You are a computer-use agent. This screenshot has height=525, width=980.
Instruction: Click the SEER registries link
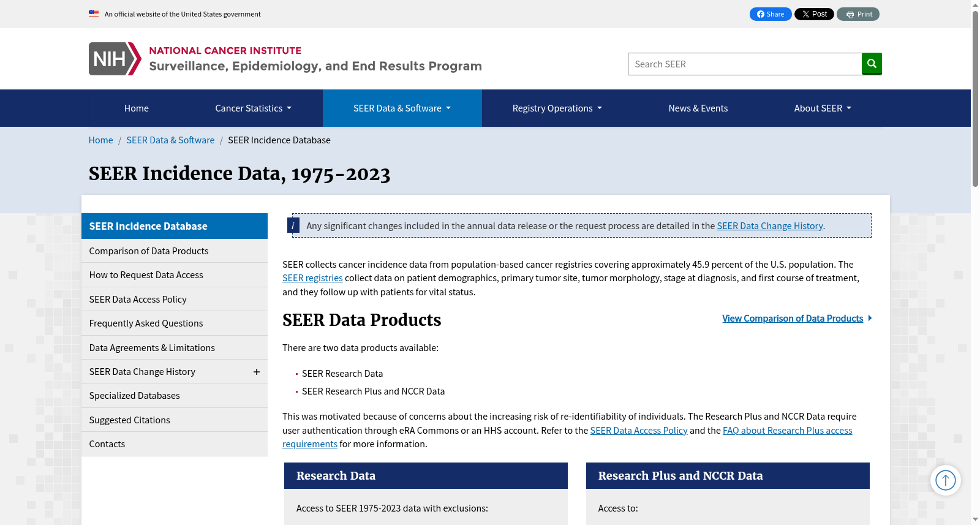[312, 278]
